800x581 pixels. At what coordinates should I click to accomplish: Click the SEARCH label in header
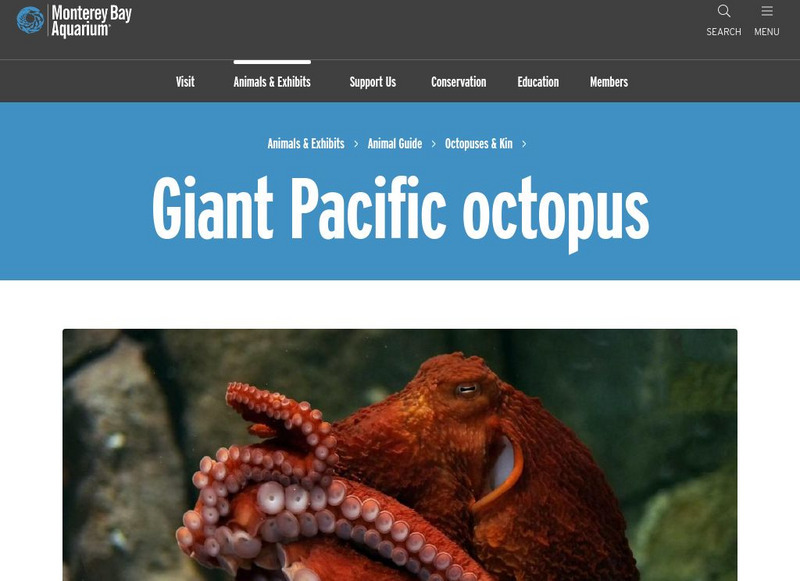[723, 32]
